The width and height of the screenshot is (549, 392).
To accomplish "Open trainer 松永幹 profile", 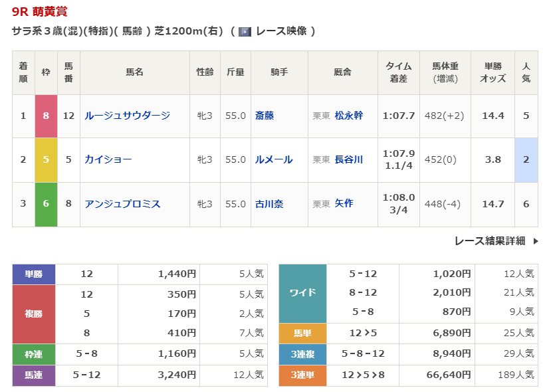I will point(348,116).
